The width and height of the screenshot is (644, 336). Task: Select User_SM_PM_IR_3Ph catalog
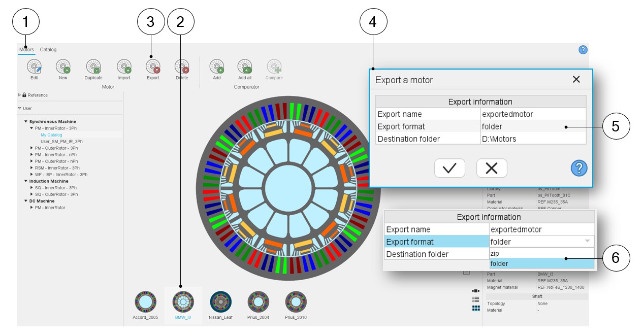coord(61,142)
